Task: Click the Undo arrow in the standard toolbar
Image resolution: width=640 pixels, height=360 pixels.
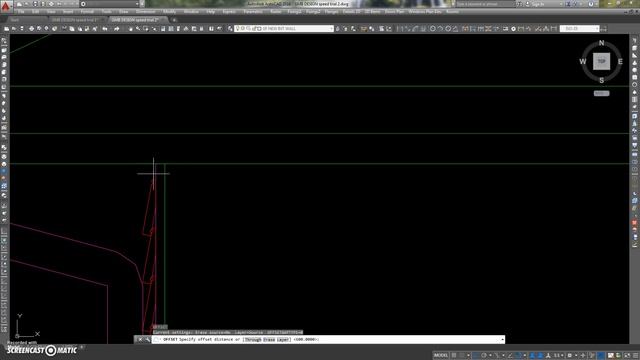Action: (x=105, y=29)
